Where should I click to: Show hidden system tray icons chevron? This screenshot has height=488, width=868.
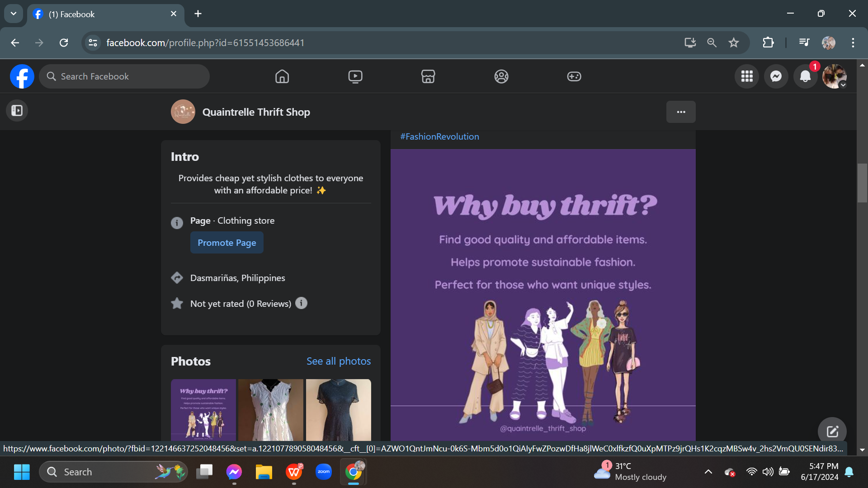[708, 472]
